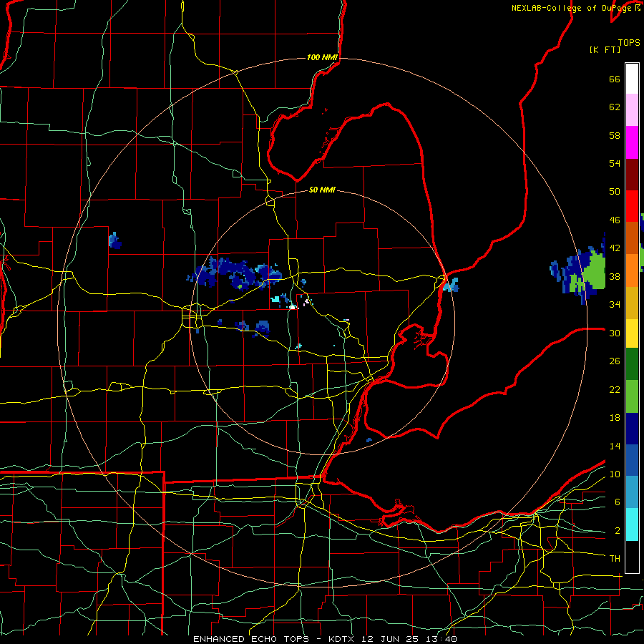Click the light green legend swatch
Image resolution: width=644 pixels, height=644 pixels.
pyautogui.click(x=632, y=396)
